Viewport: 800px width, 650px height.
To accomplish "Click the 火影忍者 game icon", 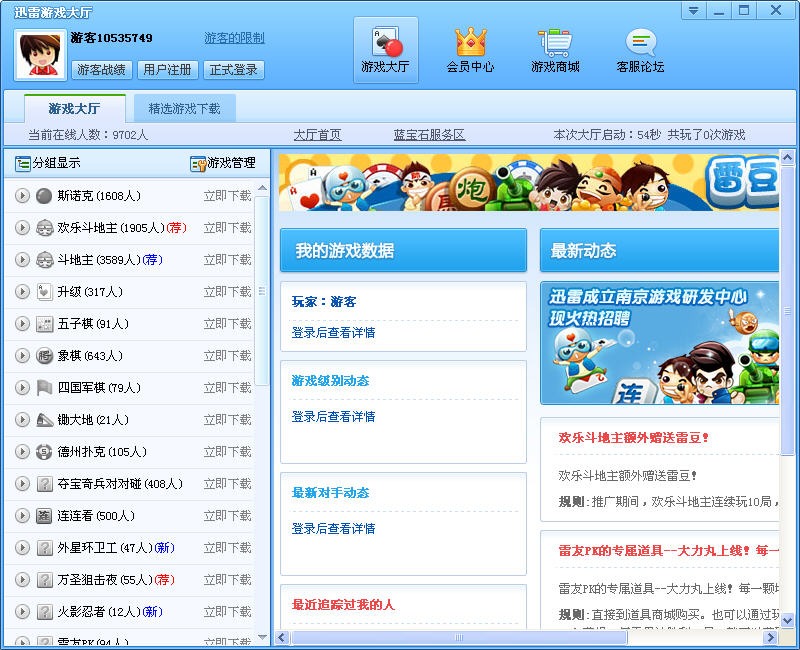I will pyautogui.click(x=44, y=612).
